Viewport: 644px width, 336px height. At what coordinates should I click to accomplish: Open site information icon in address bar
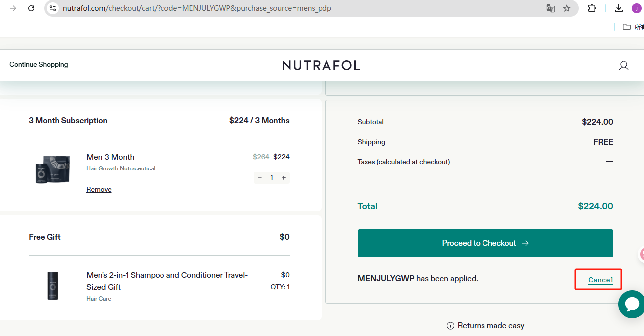[x=53, y=8]
